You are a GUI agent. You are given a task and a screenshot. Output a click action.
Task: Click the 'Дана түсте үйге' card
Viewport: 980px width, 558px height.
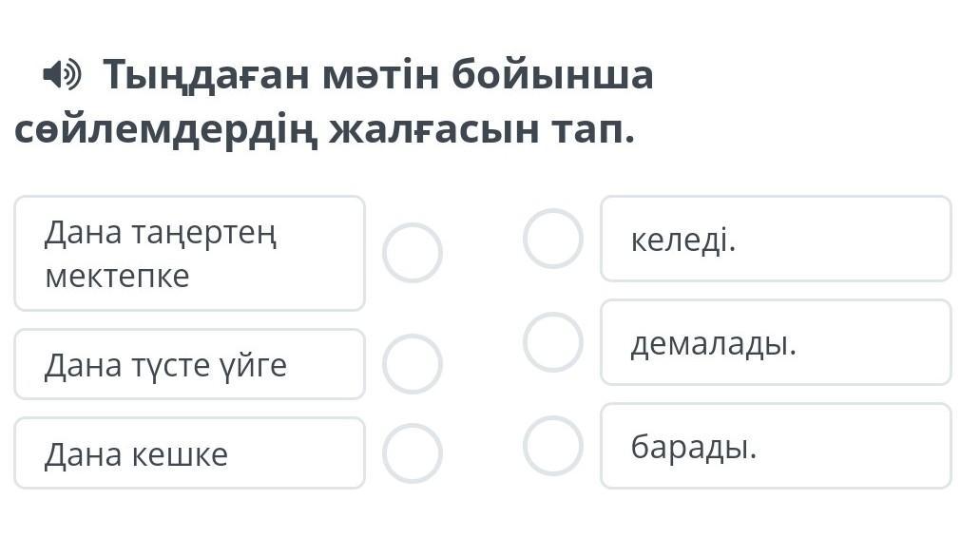pyautogui.click(x=189, y=364)
